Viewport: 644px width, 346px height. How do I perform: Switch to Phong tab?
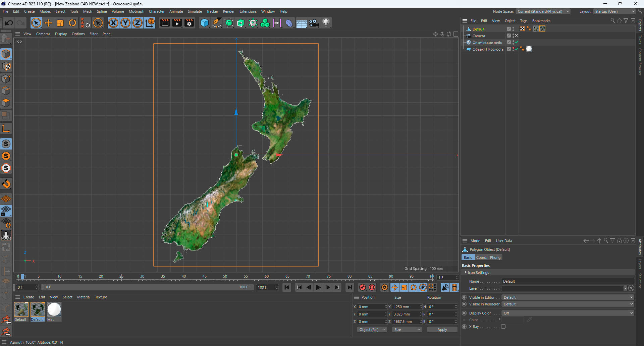[495, 257]
